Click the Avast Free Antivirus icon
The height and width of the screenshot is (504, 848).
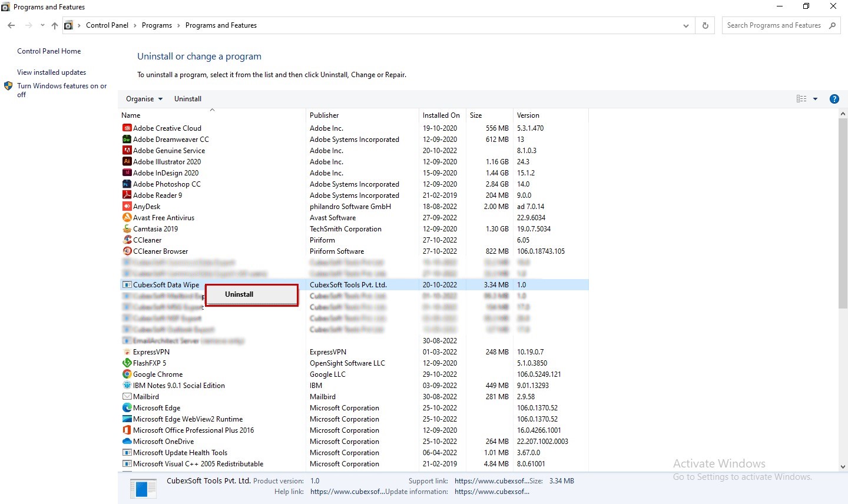coord(127,217)
